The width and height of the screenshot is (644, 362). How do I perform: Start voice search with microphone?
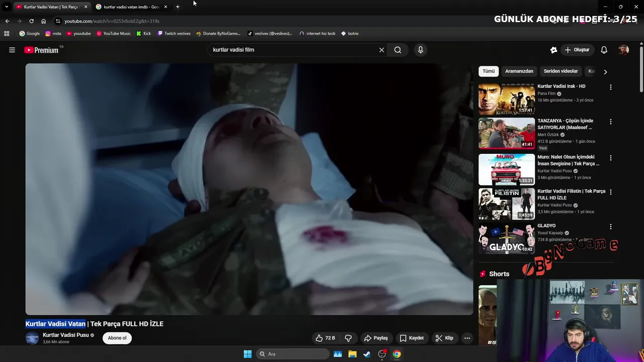click(421, 50)
